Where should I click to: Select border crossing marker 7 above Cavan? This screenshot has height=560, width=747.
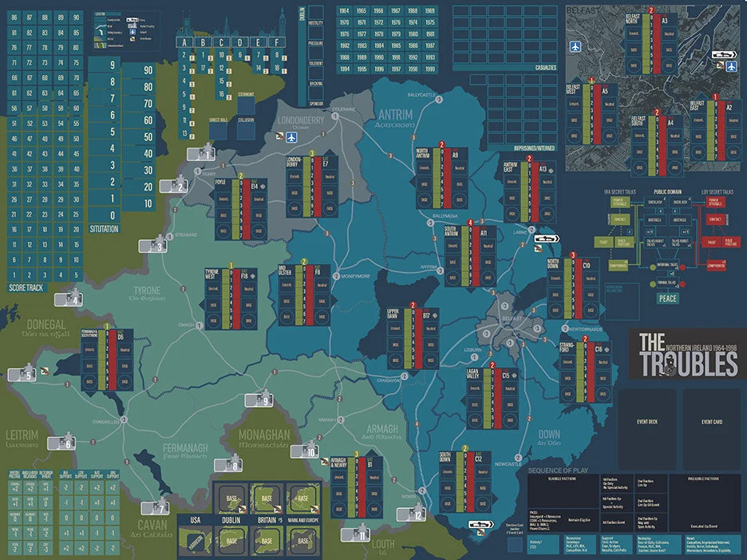156,507
